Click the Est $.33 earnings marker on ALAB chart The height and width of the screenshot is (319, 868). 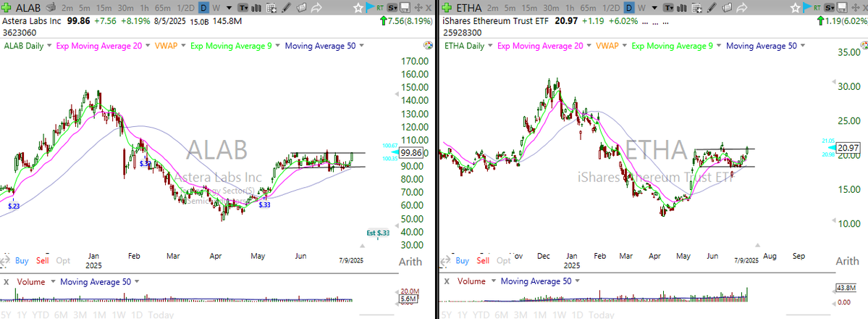coord(378,233)
